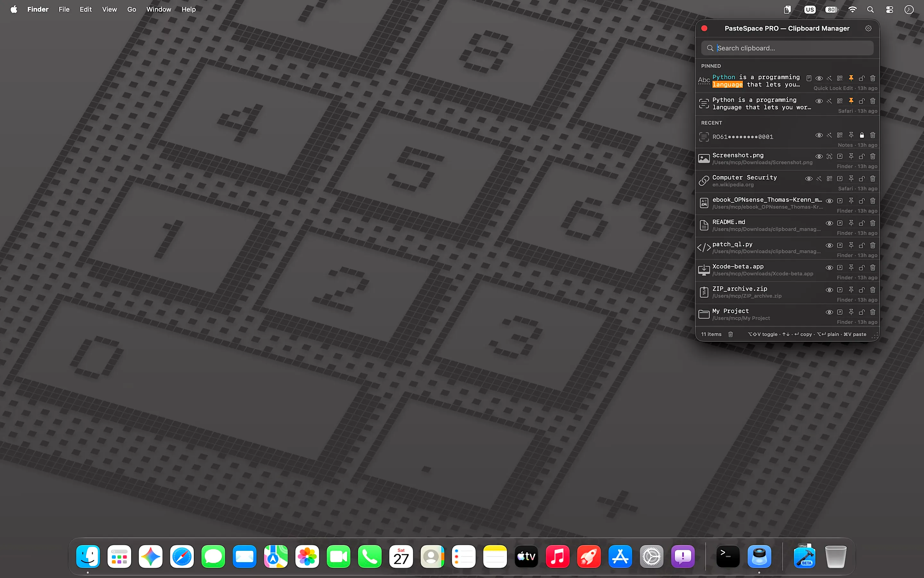Lock the Quick Look Edit Python item
Screen dimensions: 924x578
point(862,78)
